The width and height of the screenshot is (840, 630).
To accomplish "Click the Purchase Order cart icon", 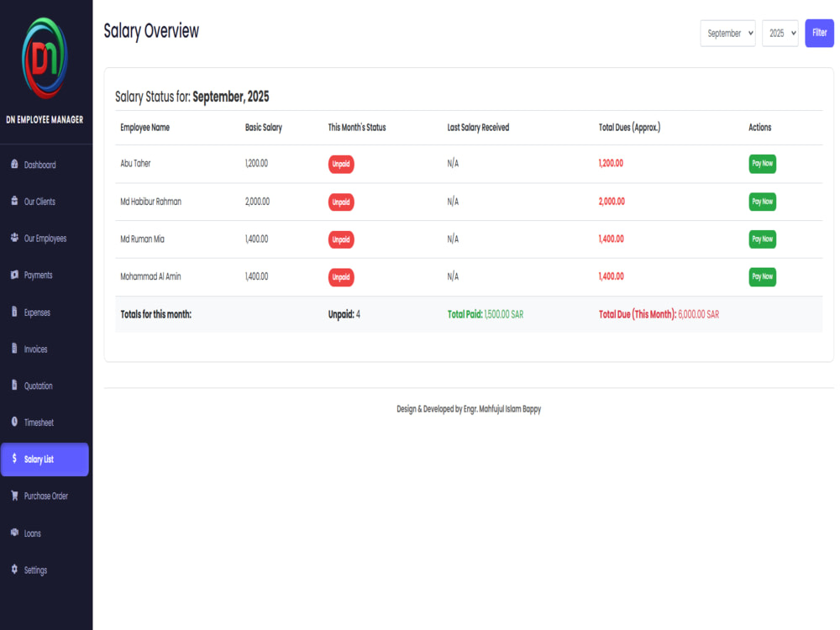I will pyautogui.click(x=14, y=496).
